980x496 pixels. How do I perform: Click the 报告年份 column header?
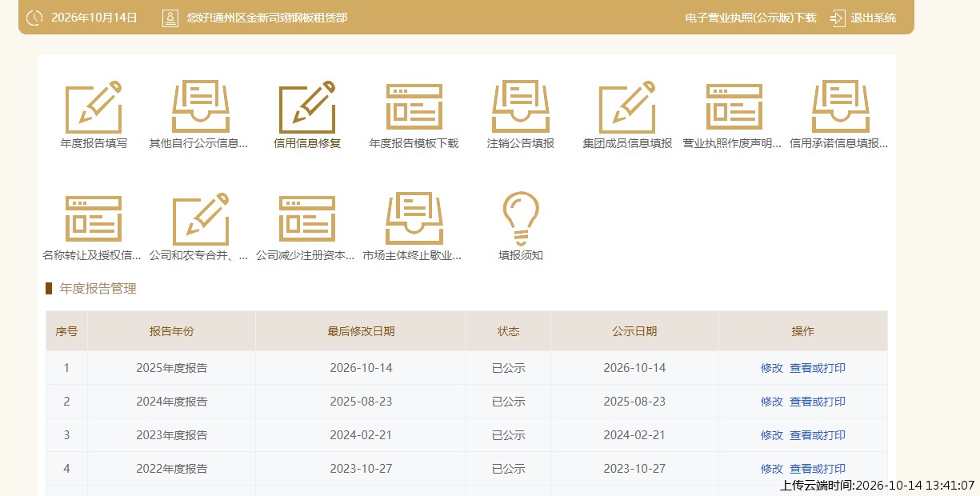171,331
